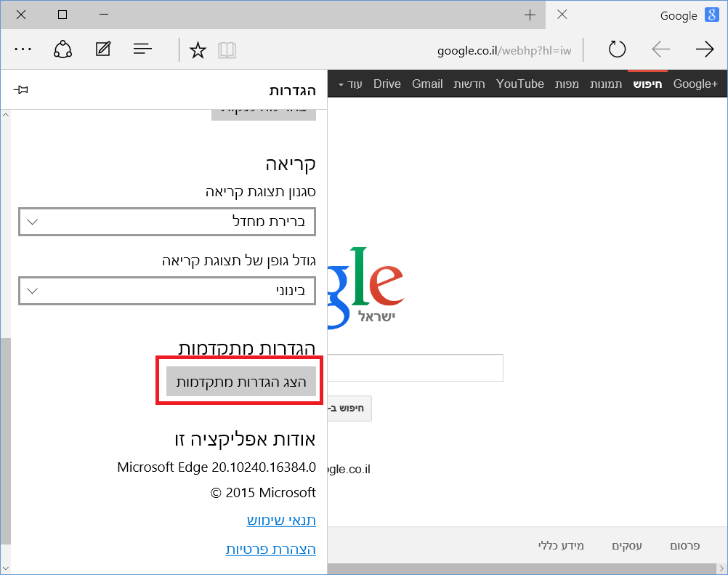Viewport: 728px width, 575px height.
Task: Add page to favorites with star icon
Action: (x=197, y=49)
